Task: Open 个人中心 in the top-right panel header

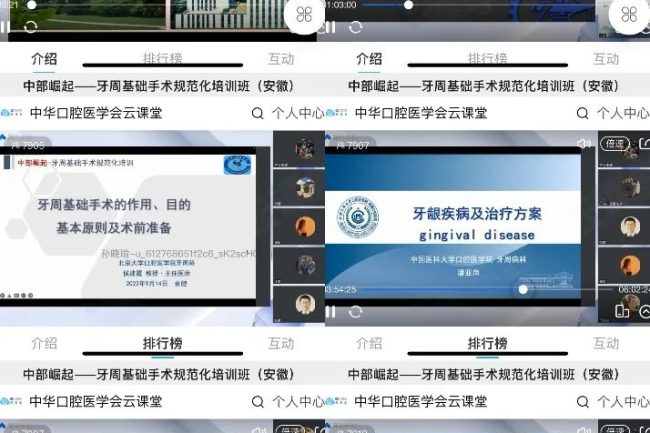Action: (623, 113)
